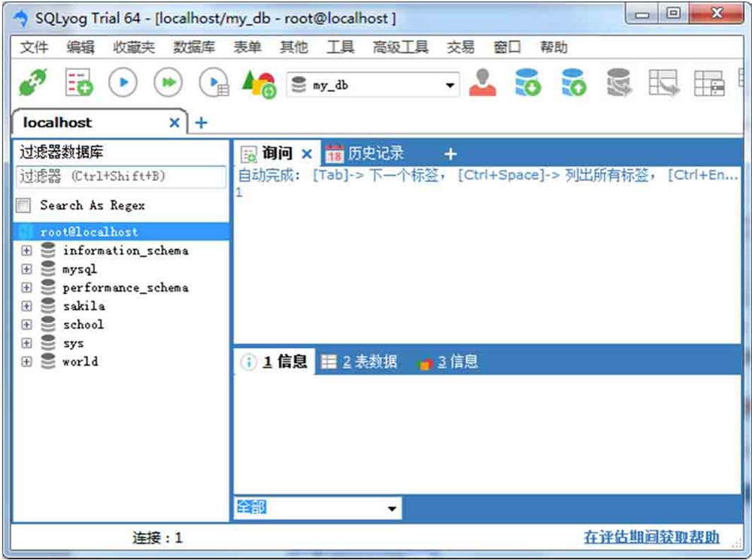Click the import database icon with down arrow
This screenshot has width=752, height=560.
click(528, 83)
